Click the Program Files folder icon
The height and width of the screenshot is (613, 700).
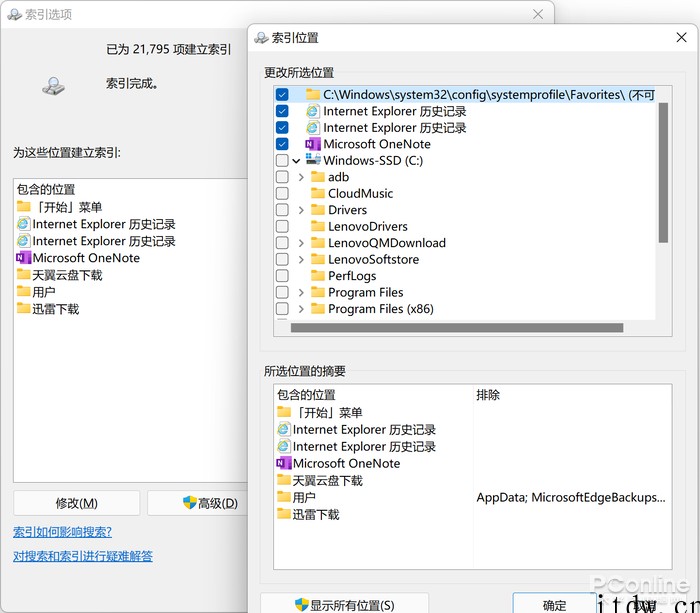pyautogui.click(x=317, y=292)
